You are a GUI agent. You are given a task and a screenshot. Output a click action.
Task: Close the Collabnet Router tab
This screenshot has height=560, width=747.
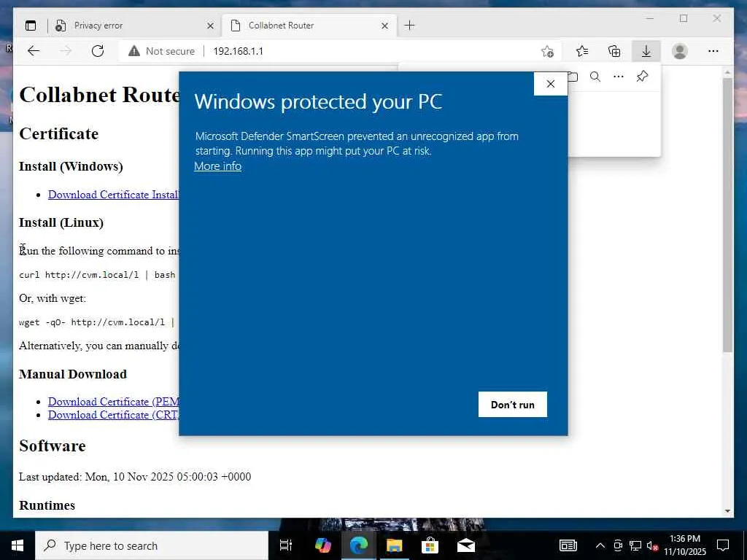coord(385,26)
